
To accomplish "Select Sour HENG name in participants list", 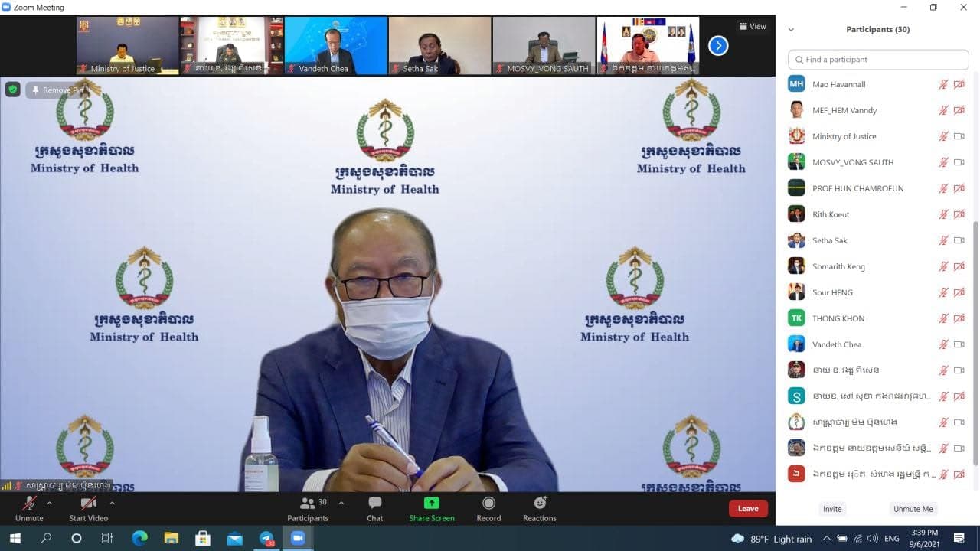I will (x=832, y=292).
